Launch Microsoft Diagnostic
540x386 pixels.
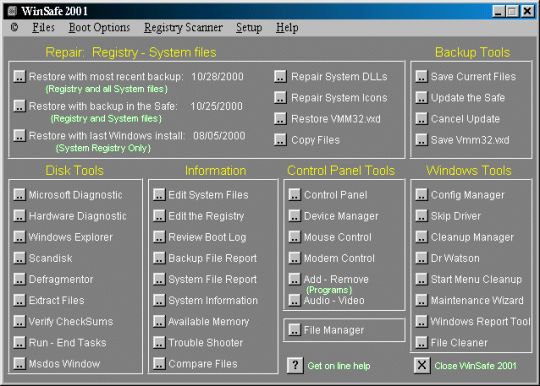20,195
